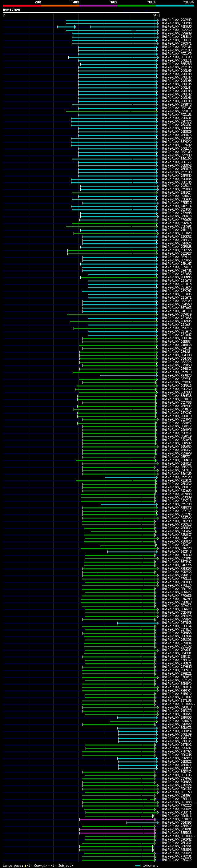Select the UniRef100_Q6DNO1 hit label

tap(177, 128)
